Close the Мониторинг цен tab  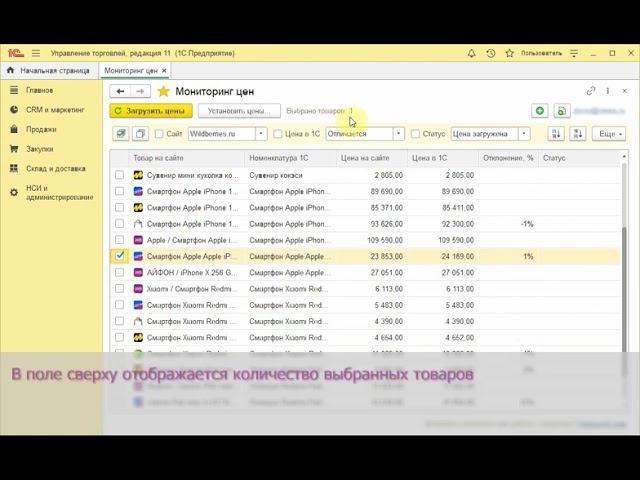pos(164,71)
